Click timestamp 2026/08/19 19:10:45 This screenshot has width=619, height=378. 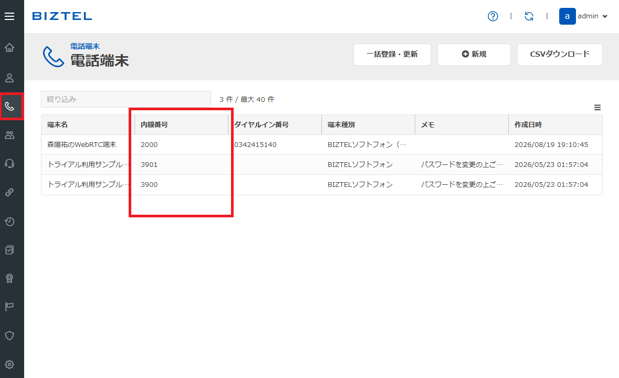(551, 144)
